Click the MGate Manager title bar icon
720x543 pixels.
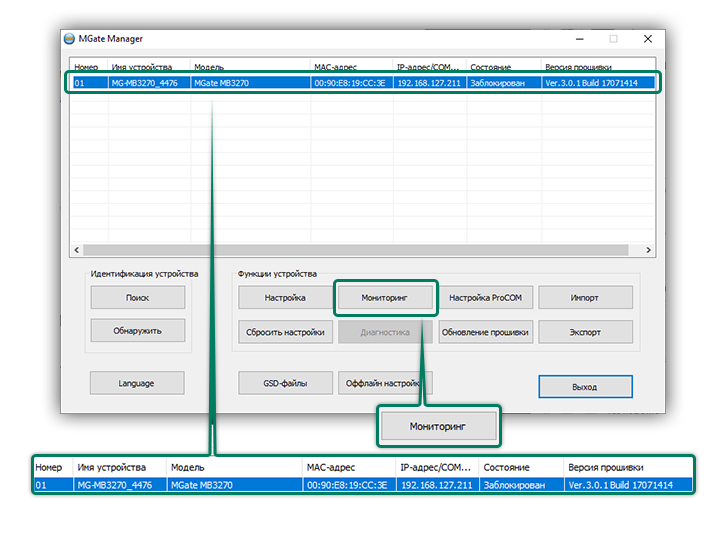pyautogui.click(x=70, y=39)
